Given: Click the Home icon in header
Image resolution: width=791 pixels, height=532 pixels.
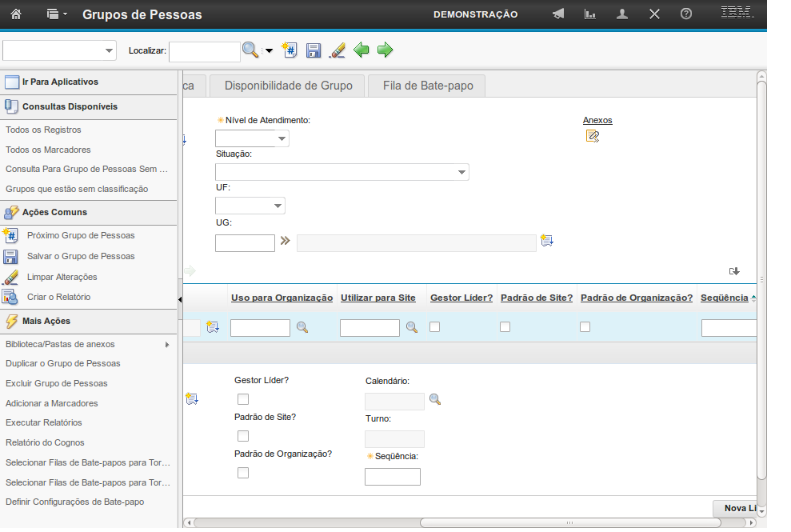Looking at the screenshot, I should click(x=15, y=14).
